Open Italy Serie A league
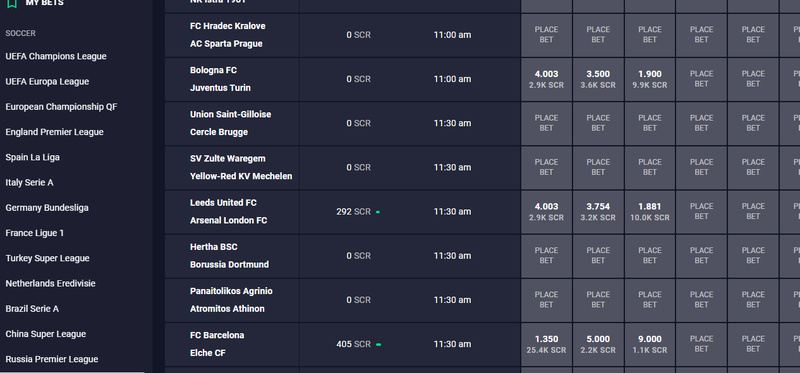800x373 pixels. click(x=30, y=183)
